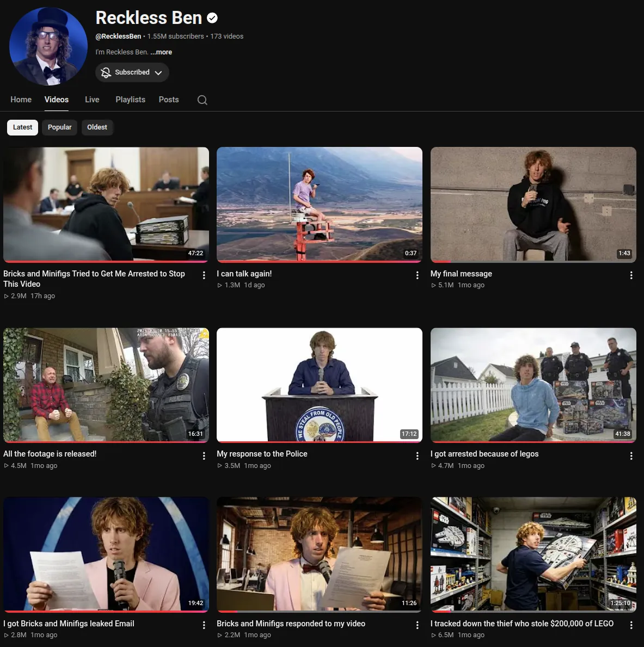Screen dimensions: 644x647
Task: Open options menu for 'Bricks and Minifigs Tried to Get Me Arrested'
Action: (x=204, y=275)
